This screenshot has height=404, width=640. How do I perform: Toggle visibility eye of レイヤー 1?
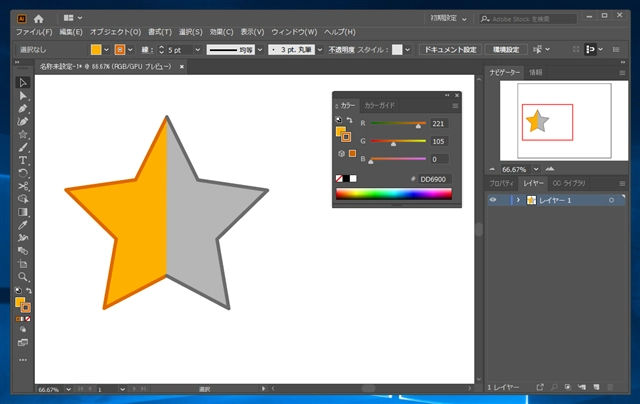(x=493, y=200)
